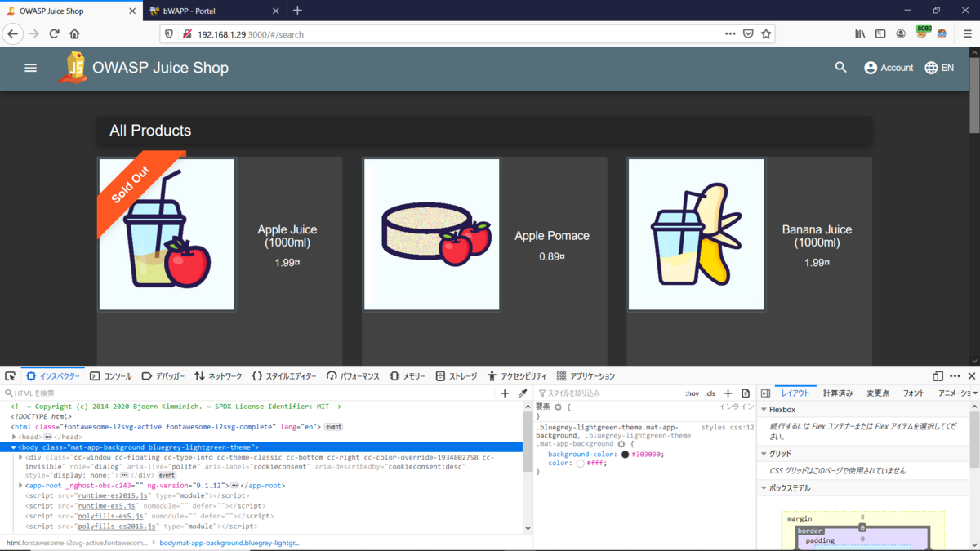Open the page actions three-dot menu

point(730,33)
